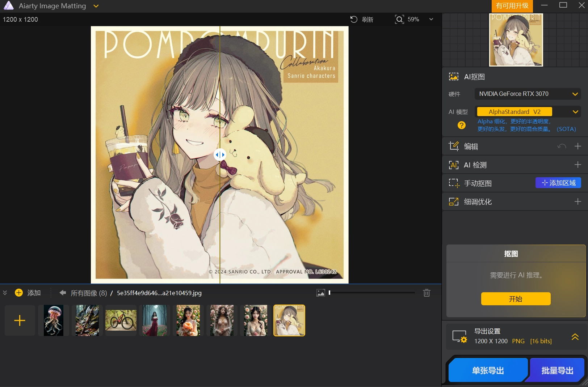Click the refresh icon next to 刷新
Screen dimensions: 588x387
[354, 20]
